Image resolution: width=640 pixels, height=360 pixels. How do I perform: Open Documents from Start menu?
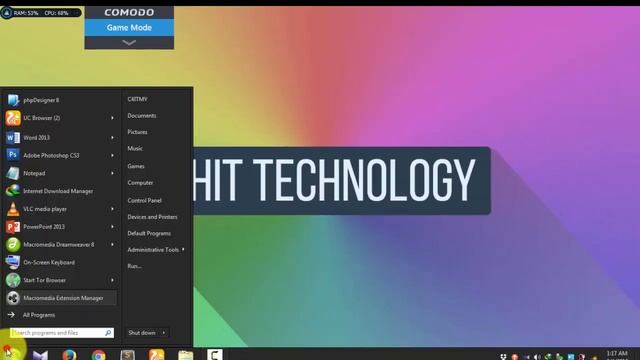142,116
